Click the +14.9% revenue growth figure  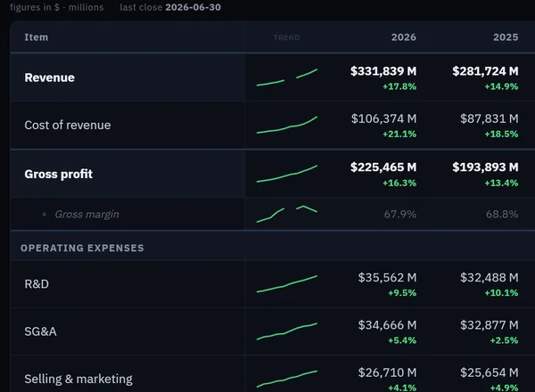501,86
